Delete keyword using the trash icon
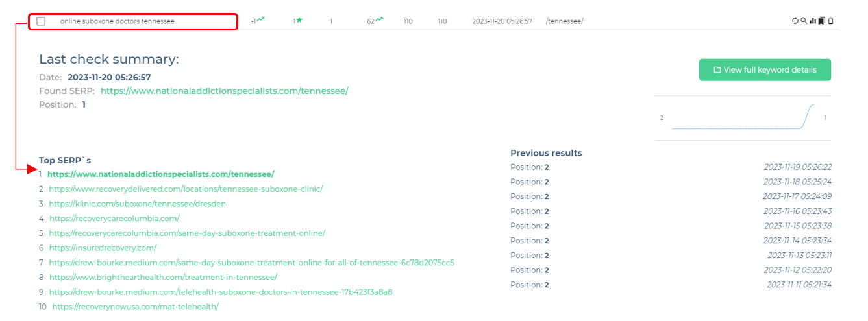The height and width of the screenshot is (321, 868). 830,21
